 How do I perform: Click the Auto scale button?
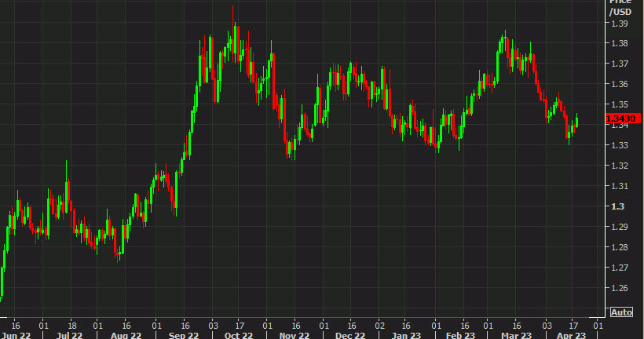(x=621, y=312)
